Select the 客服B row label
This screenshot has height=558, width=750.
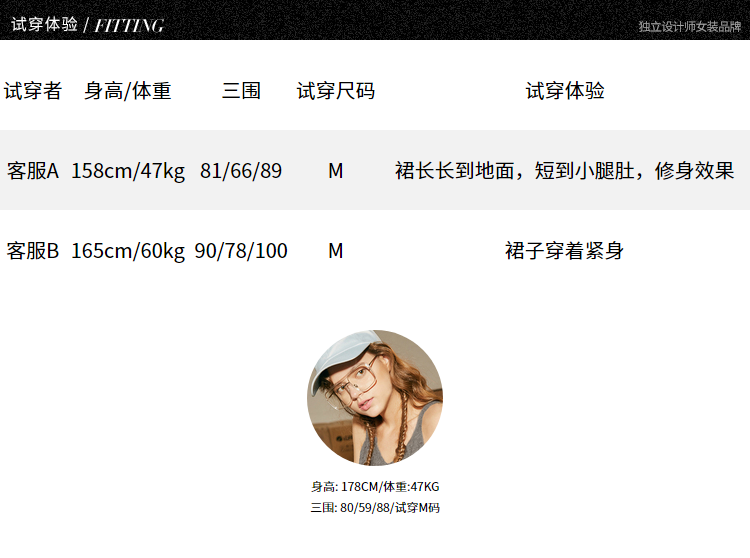tap(33, 251)
